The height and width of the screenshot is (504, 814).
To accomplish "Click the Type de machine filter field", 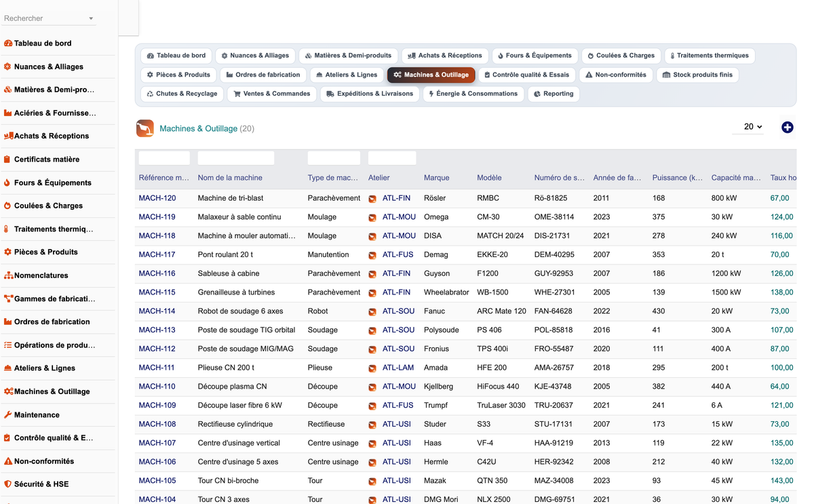I will point(334,158).
